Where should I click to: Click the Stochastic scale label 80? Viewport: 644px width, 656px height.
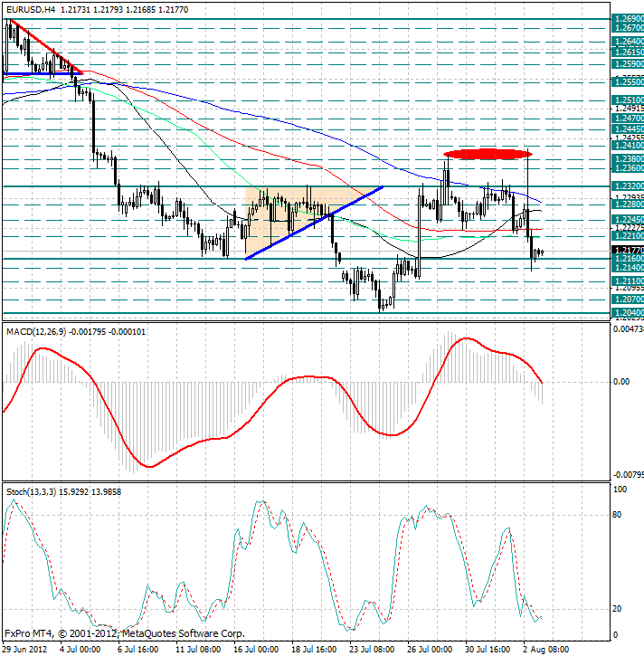tap(617, 515)
